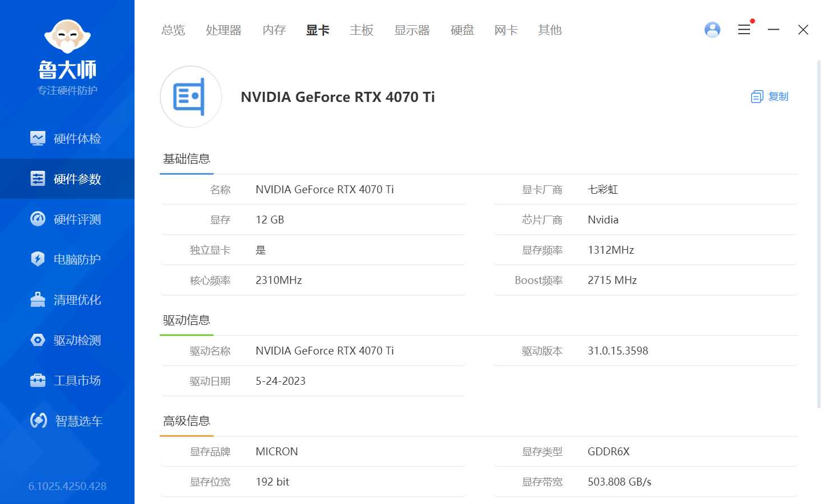Click the NVIDIA GeForce RTX 4070 Ti title

pos(338,97)
